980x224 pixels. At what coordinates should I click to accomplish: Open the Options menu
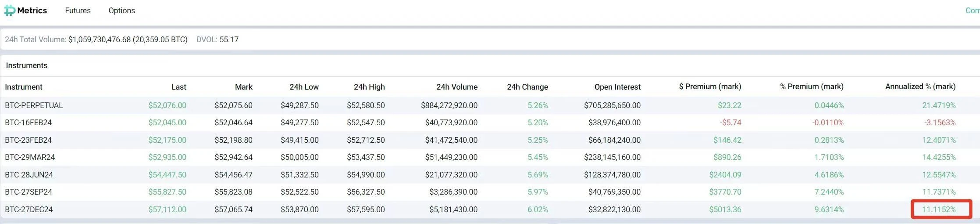121,11
